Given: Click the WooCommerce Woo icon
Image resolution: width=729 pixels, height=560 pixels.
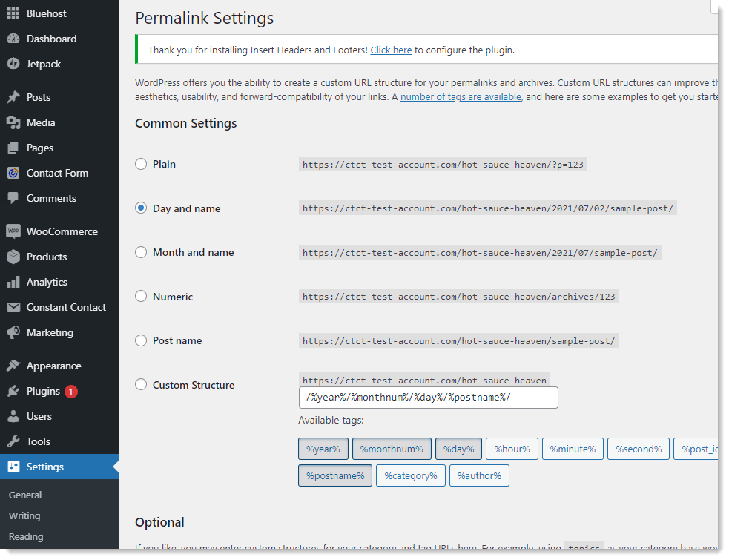Looking at the screenshot, I should pyautogui.click(x=13, y=231).
